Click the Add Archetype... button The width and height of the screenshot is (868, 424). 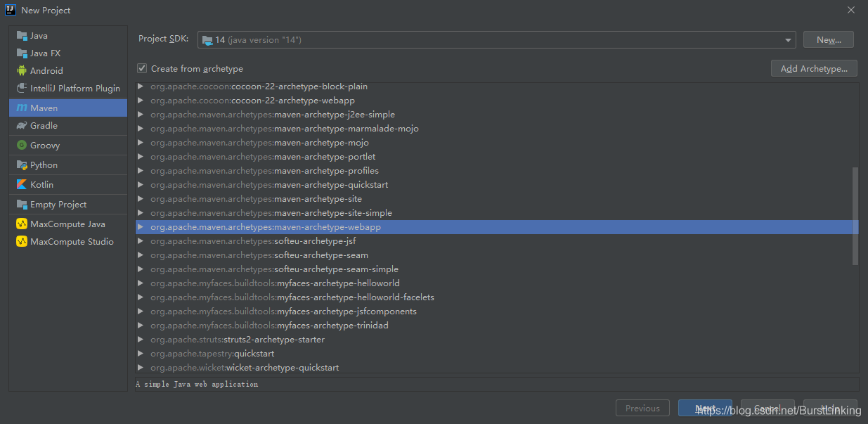tap(815, 68)
